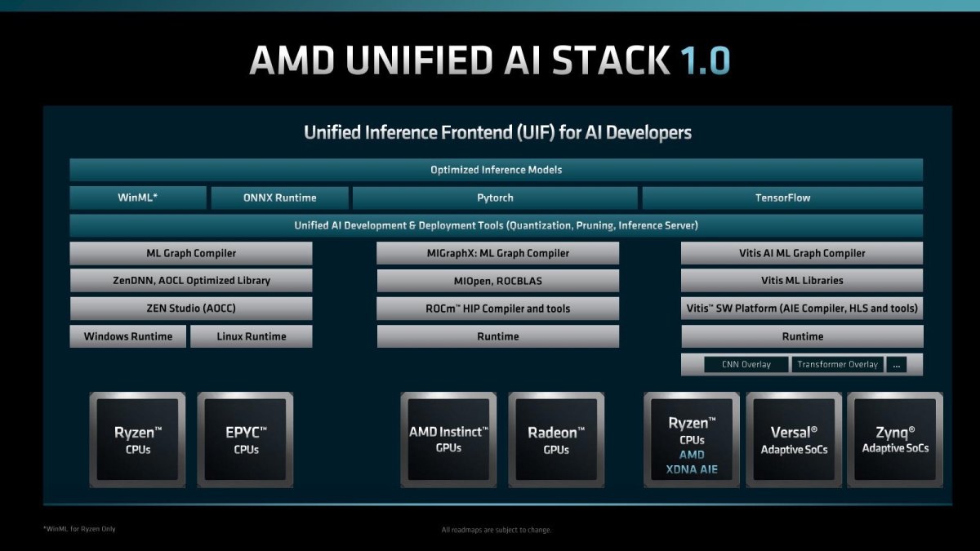The image size is (980, 551).
Task: Select the EPYC CPUs chip tile
Action: point(246,439)
